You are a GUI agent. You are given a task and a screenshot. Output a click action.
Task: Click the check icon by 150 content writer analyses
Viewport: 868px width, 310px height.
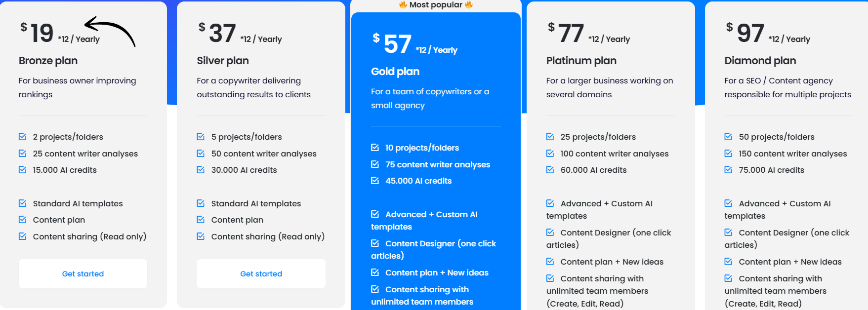click(728, 154)
